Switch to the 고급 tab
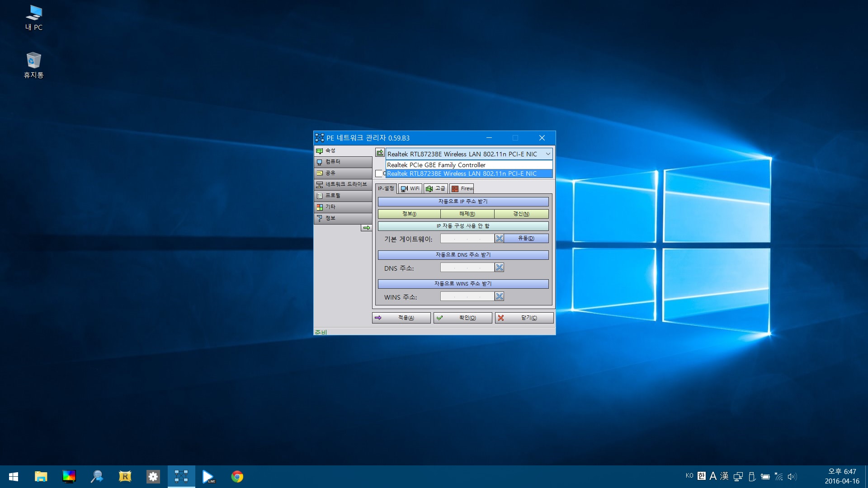This screenshot has width=868, height=488. click(436, 189)
